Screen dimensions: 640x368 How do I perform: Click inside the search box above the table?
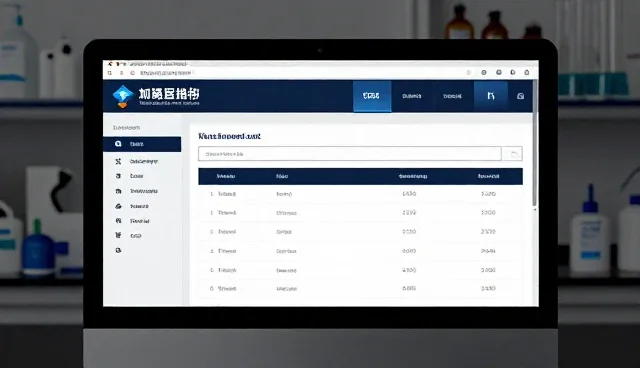[350, 154]
